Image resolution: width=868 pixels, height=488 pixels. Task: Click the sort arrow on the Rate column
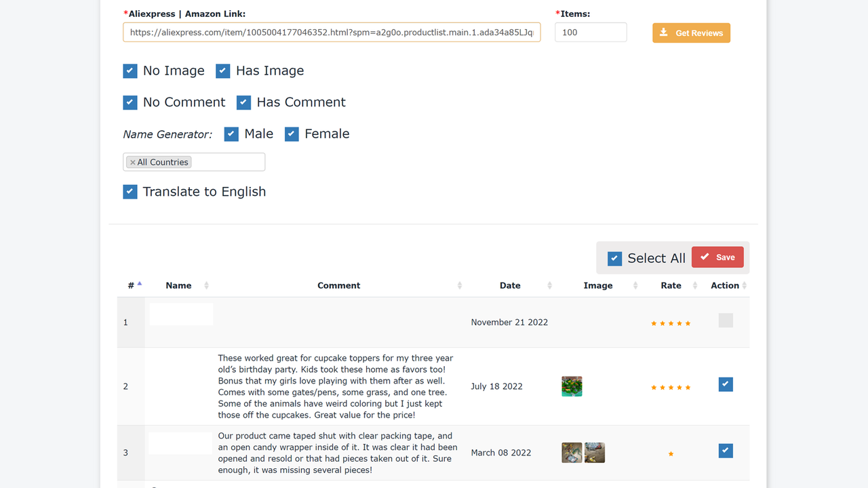coord(696,285)
